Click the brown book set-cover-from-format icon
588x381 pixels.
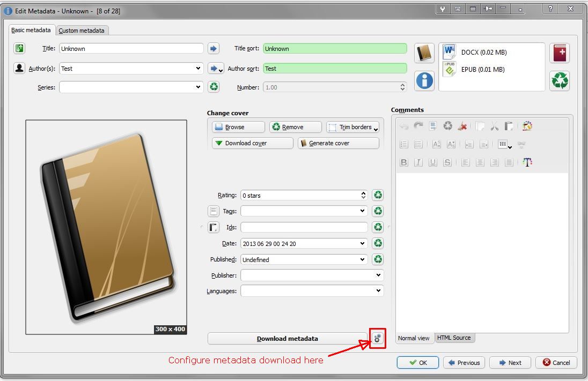(424, 53)
